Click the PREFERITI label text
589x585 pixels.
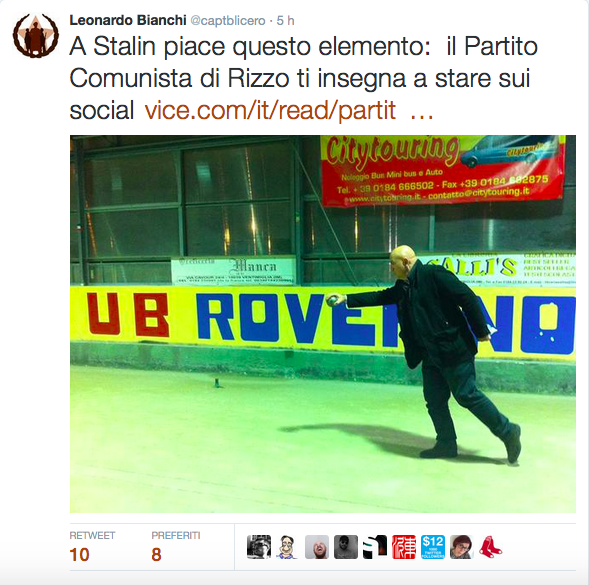pos(176,535)
